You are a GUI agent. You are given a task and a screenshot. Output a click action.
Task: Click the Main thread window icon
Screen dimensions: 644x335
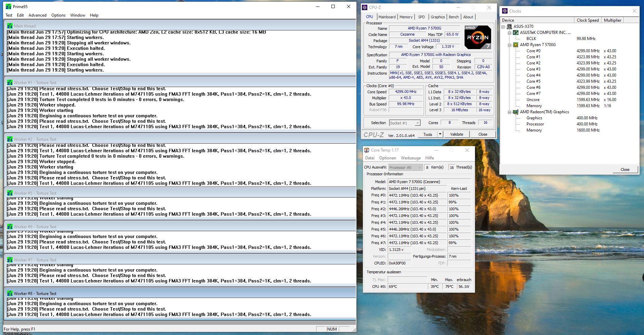[x=10, y=26]
